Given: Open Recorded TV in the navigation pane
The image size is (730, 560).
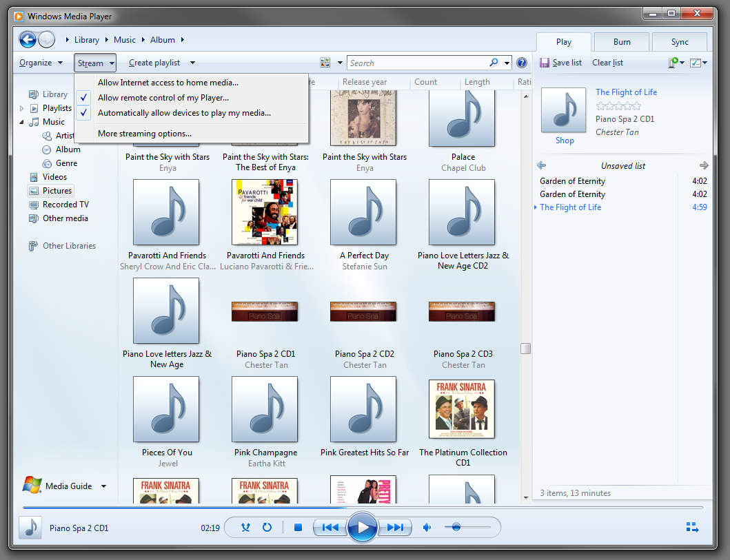Looking at the screenshot, I should click(65, 204).
